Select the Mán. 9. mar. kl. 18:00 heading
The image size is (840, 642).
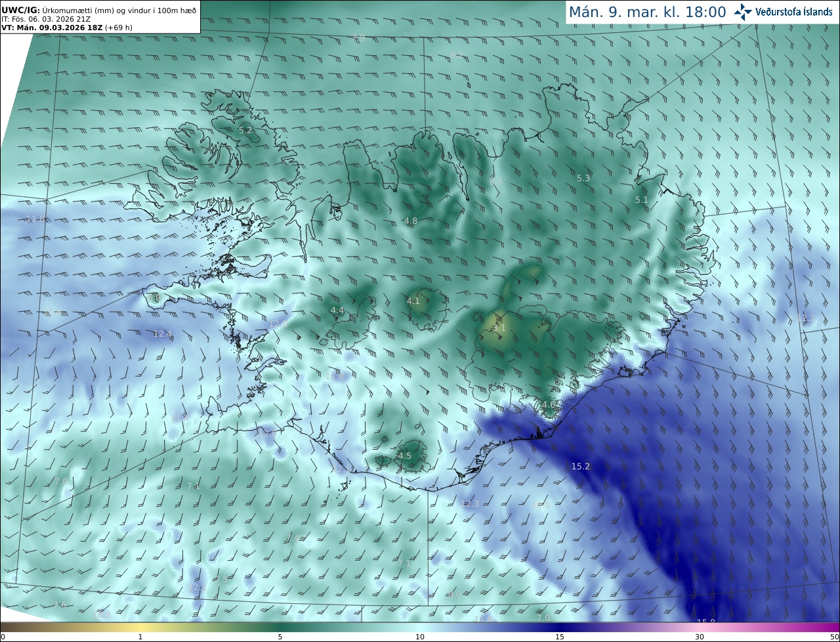coord(647,12)
